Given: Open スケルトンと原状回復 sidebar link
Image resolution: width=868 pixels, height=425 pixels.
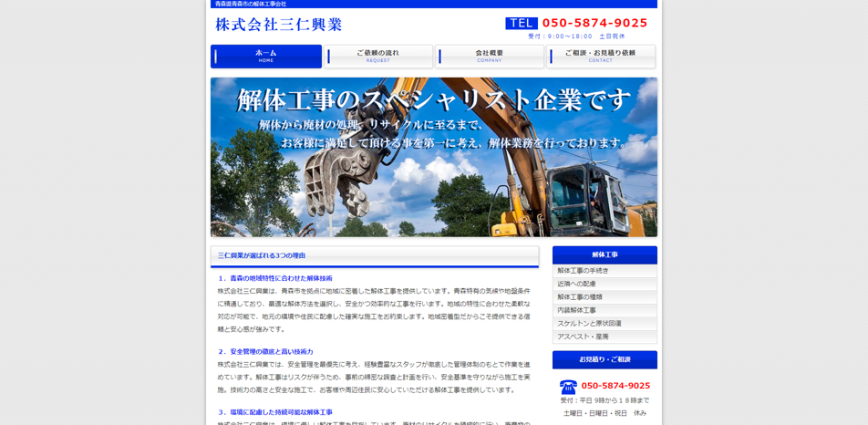Looking at the screenshot, I should click(590, 324).
